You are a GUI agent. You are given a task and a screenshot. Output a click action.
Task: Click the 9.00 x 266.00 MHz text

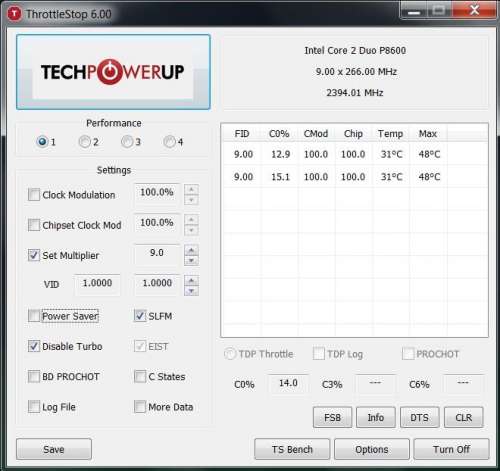tap(356, 71)
